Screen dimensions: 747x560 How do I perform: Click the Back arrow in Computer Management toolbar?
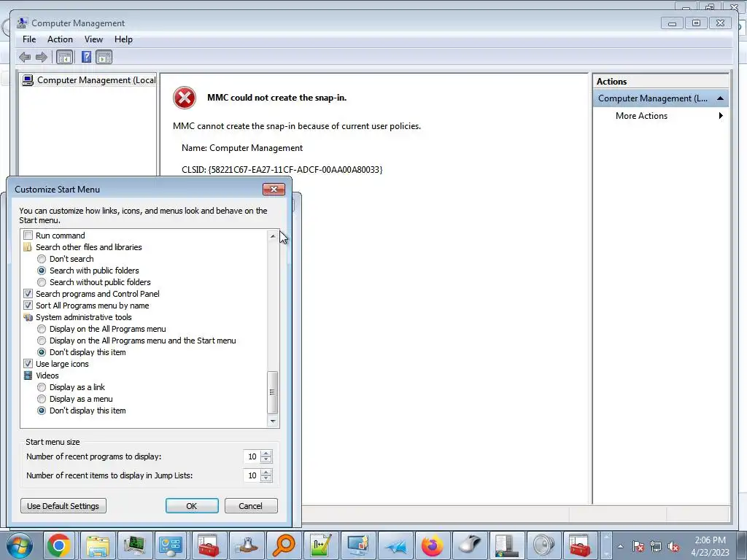pyautogui.click(x=25, y=58)
